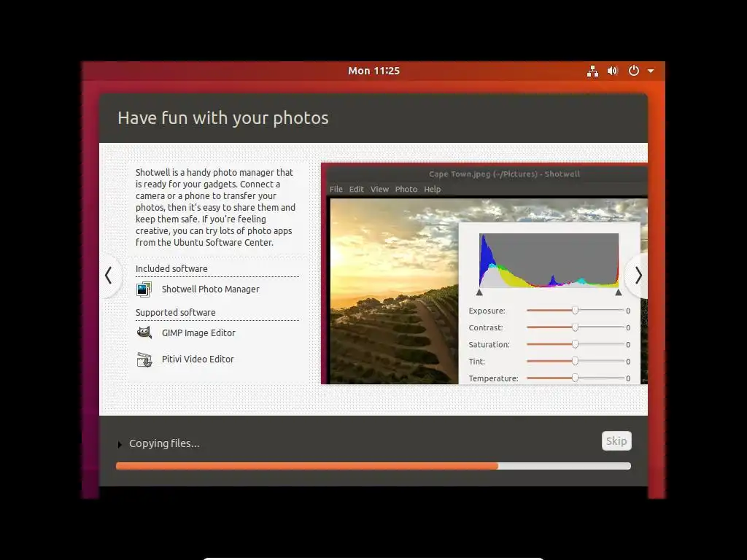Click the Cape Town sunset photo

(x=394, y=292)
